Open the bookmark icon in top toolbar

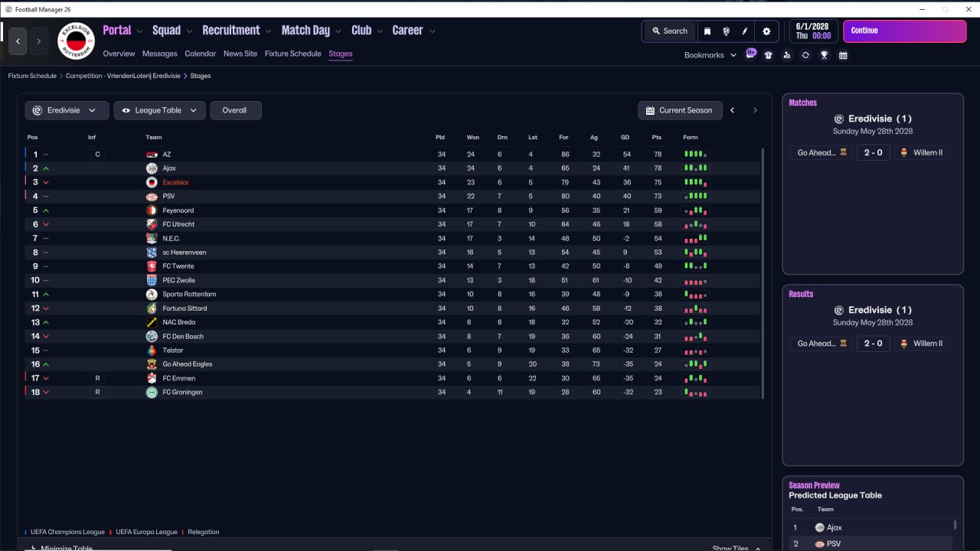pyautogui.click(x=707, y=31)
